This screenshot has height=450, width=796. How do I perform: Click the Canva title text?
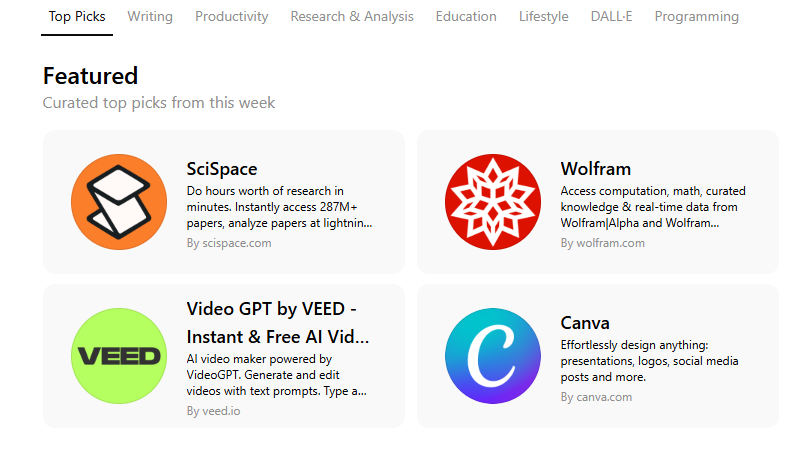(585, 322)
